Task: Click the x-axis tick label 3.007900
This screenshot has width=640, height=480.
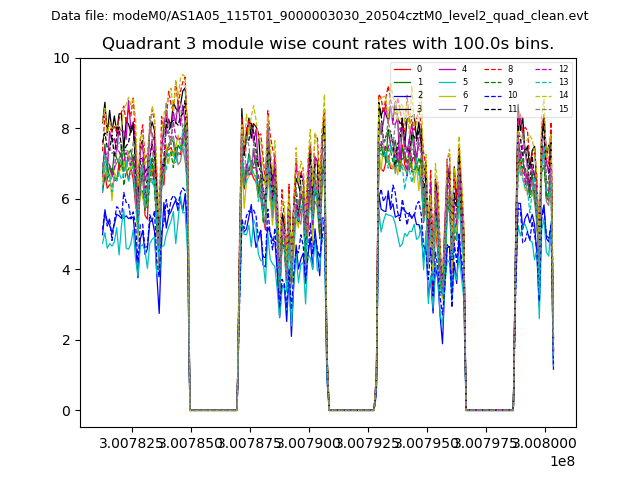Action: point(309,442)
